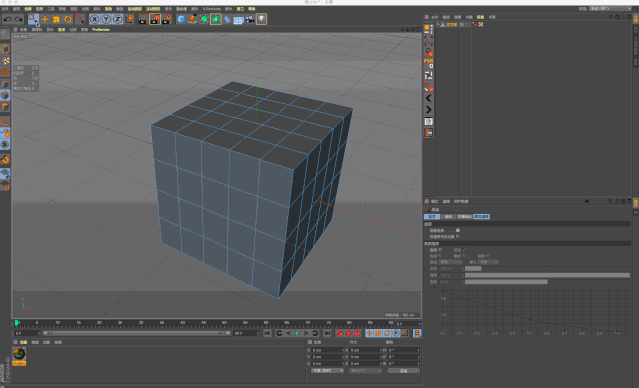Toggle position keyframe recording icon
The width and height of the screenshot is (639, 388).
click(x=369, y=333)
